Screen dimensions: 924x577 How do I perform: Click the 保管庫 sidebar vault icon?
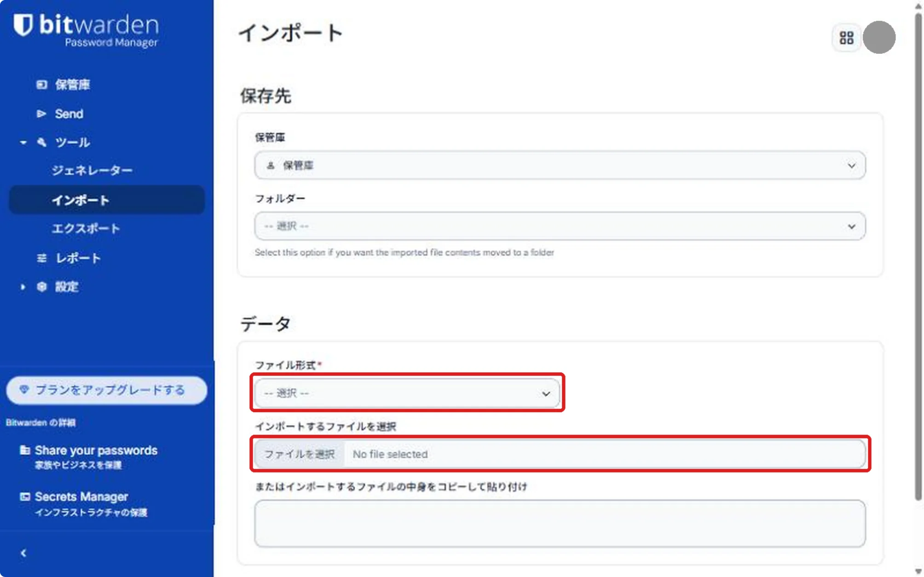click(x=42, y=85)
